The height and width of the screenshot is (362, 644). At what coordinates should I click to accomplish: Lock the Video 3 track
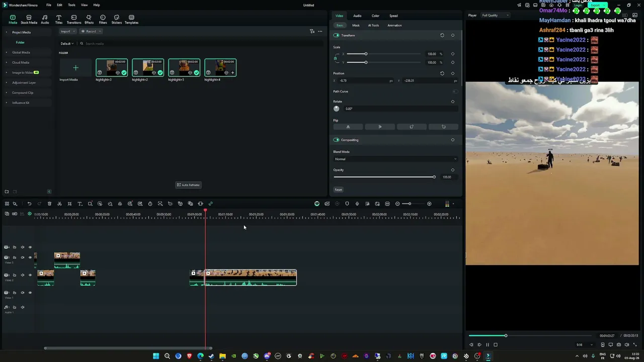pos(15,257)
